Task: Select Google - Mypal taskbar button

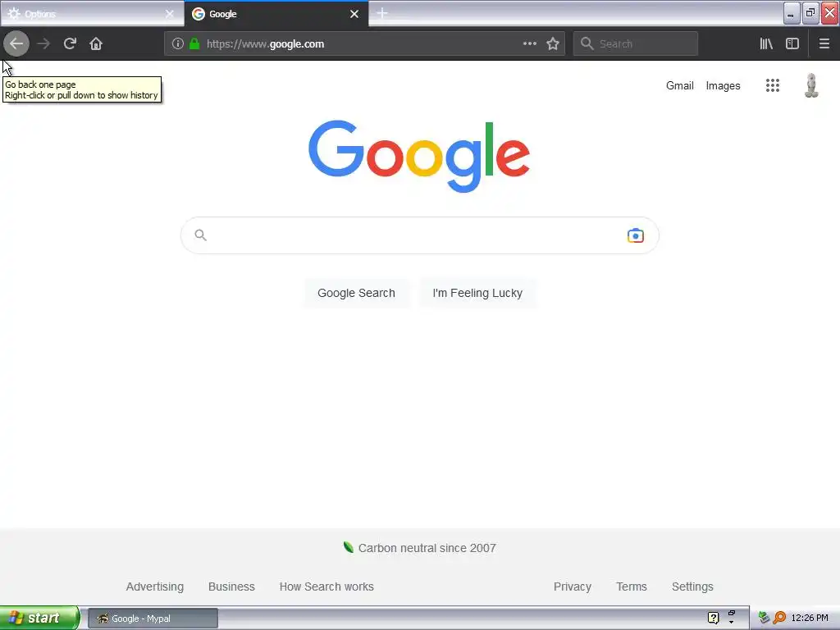Action: pyautogui.click(x=153, y=619)
